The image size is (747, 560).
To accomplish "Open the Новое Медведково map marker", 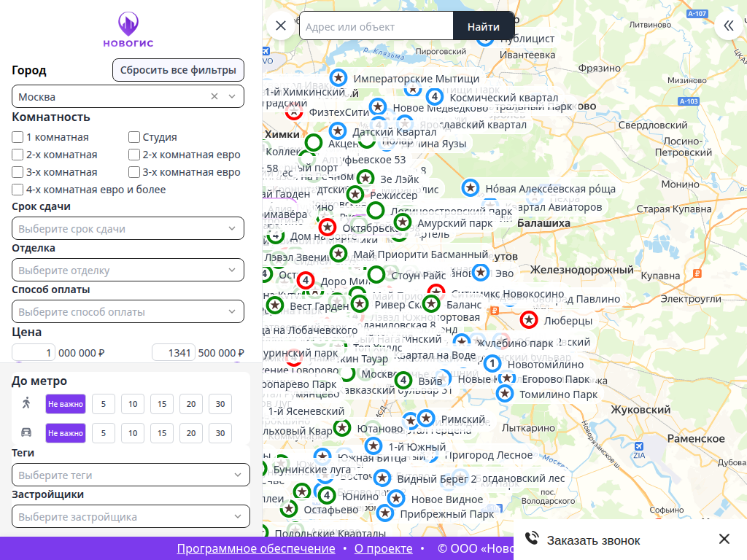I will [x=378, y=106].
